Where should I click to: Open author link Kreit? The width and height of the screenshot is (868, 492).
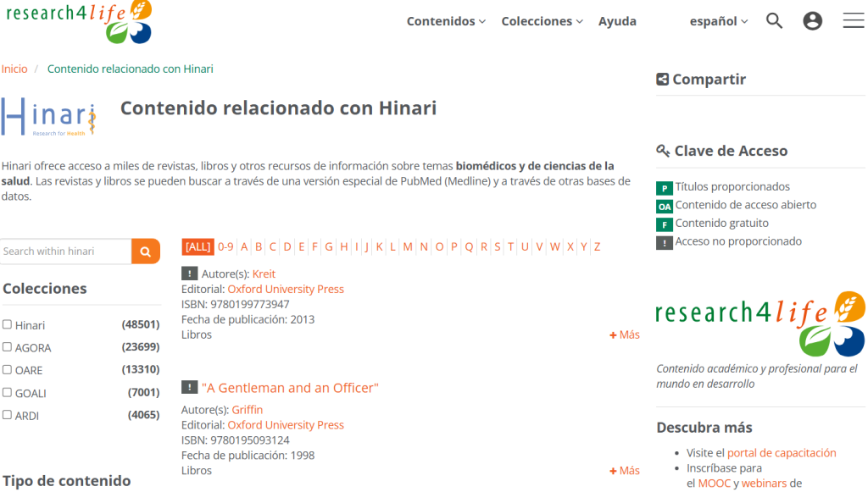coord(264,274)
